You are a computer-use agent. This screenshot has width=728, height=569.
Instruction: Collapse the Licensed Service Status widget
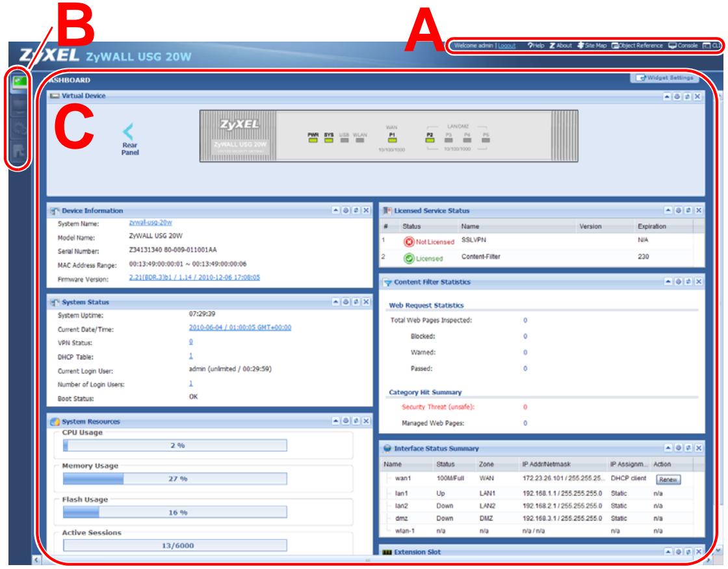point(668,210)
